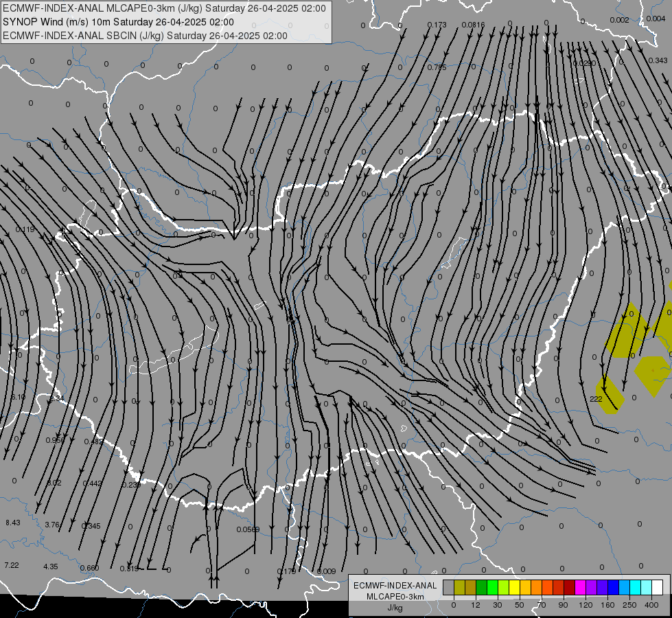The width and height of the screenshot is (672, 618).
Task: Click the map value '4.35'
Action: [51, 566]
